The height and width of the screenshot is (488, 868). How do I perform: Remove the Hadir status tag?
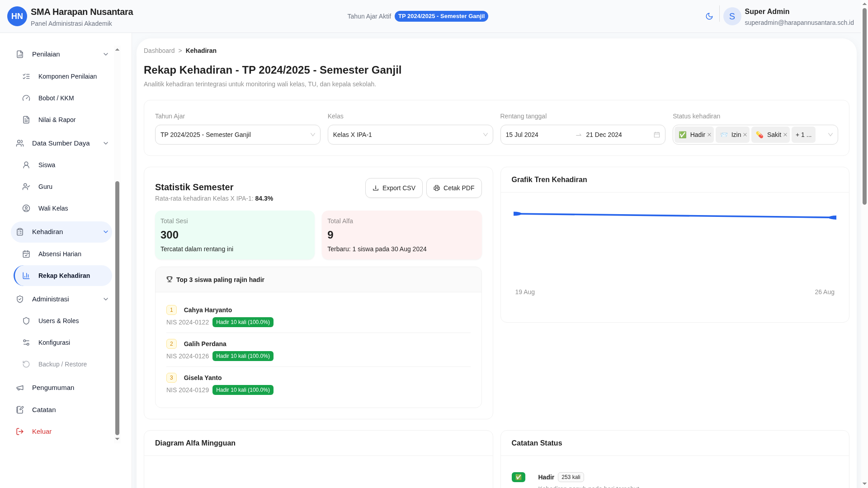[x=709, y=135]
